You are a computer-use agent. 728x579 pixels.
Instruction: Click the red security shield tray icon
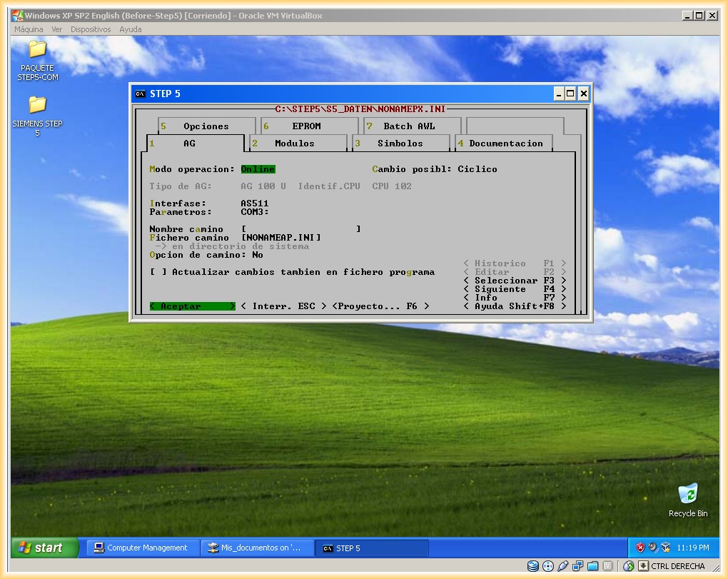click(x=640, y=548)
